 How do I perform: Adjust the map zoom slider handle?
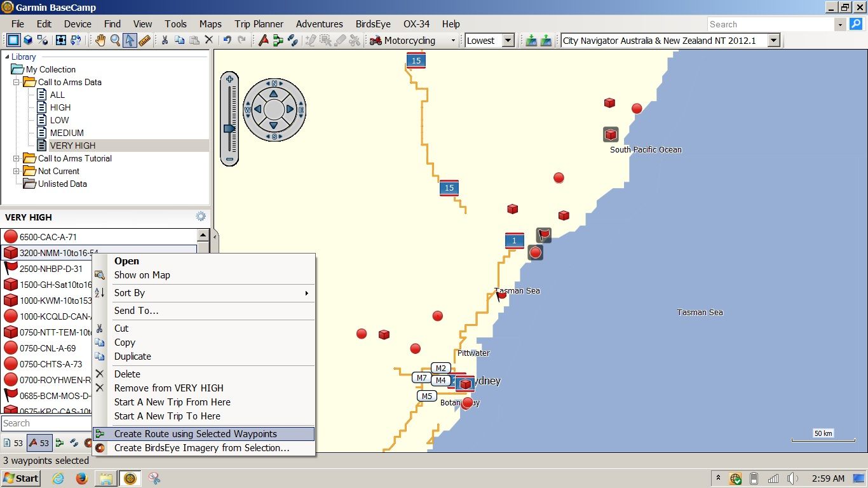229,128
